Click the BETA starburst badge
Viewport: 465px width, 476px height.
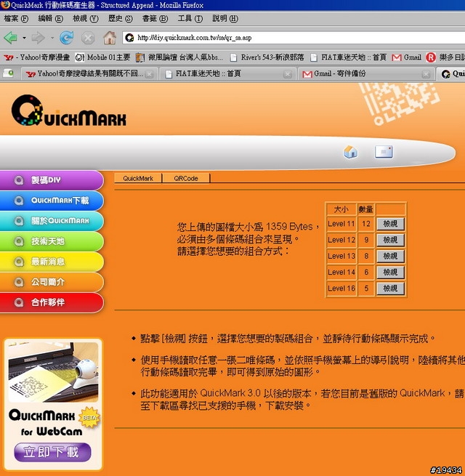[89, 418]
